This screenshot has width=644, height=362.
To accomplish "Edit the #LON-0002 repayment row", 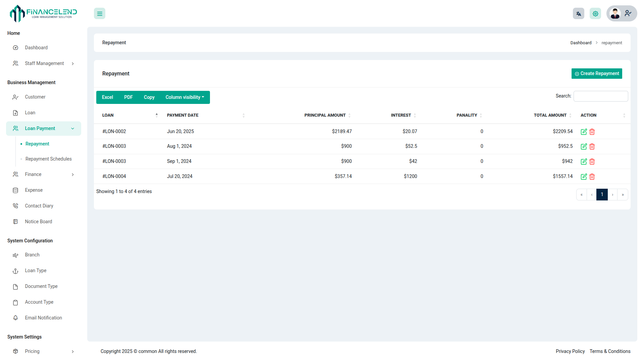I will (584, 132).
